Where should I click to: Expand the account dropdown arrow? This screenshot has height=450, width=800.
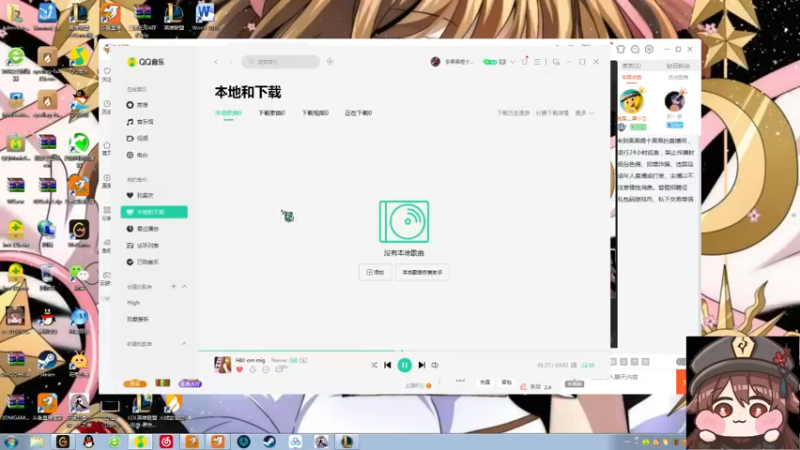point(512,62)
